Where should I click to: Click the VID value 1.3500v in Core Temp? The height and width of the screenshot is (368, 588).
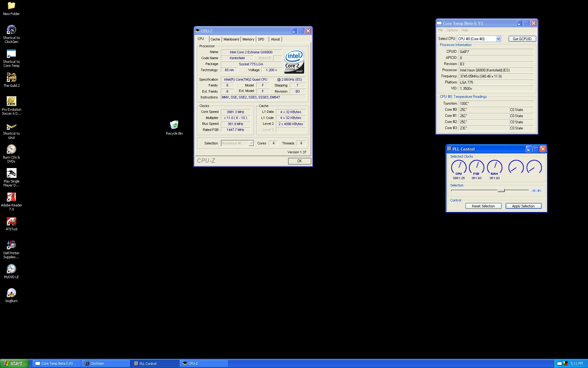coord(496,89)
